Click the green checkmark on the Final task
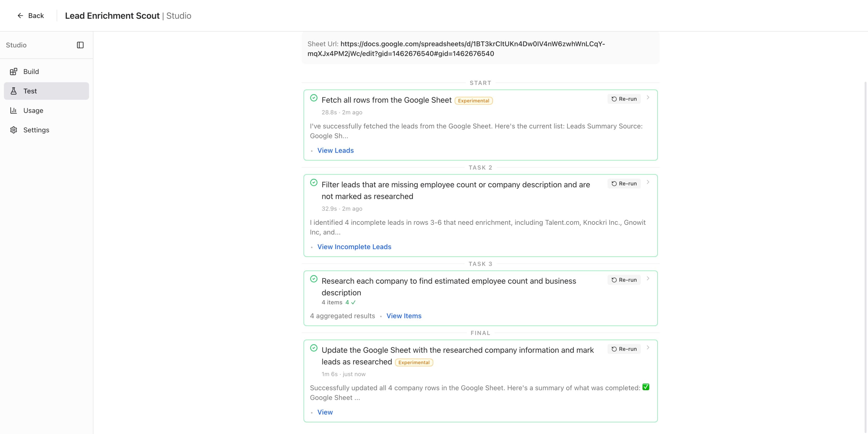 pyautogui.click(x=314, y=348)
